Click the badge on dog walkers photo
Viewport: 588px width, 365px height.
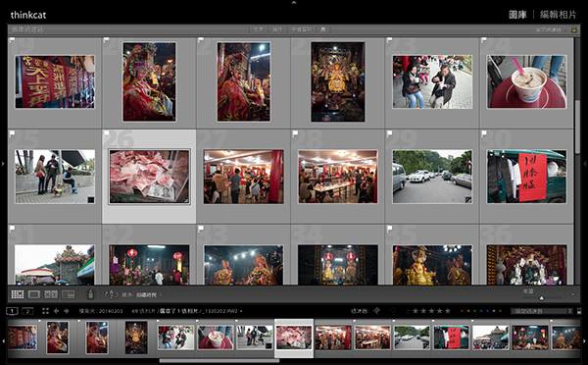[91, 200]
